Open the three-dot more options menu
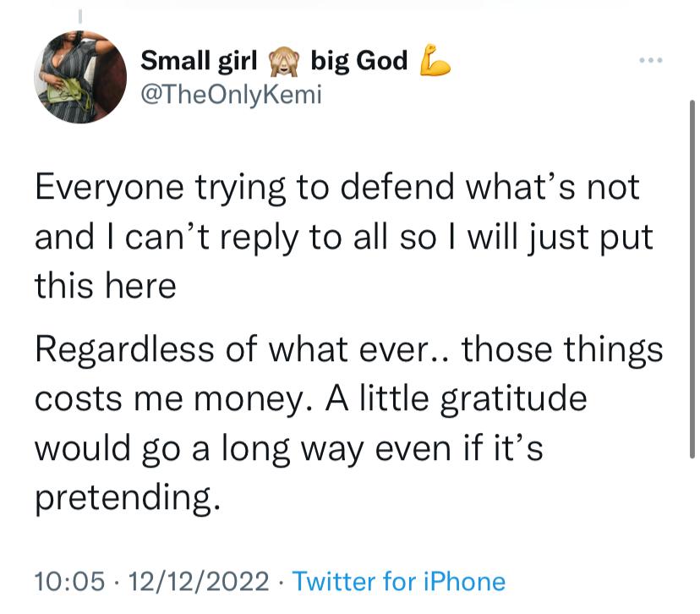Screen dimensions: 700x614 point(650,60)
